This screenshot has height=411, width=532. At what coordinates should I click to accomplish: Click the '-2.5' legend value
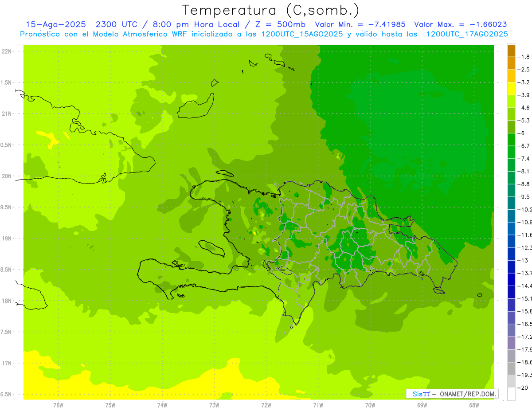point(524,70)
